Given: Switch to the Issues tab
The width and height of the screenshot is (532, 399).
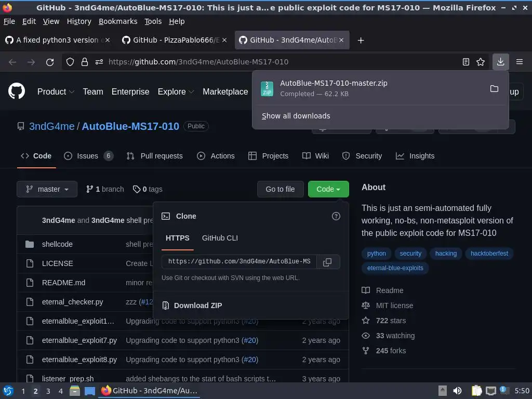Looking at the screenshot, I should 88,156.
